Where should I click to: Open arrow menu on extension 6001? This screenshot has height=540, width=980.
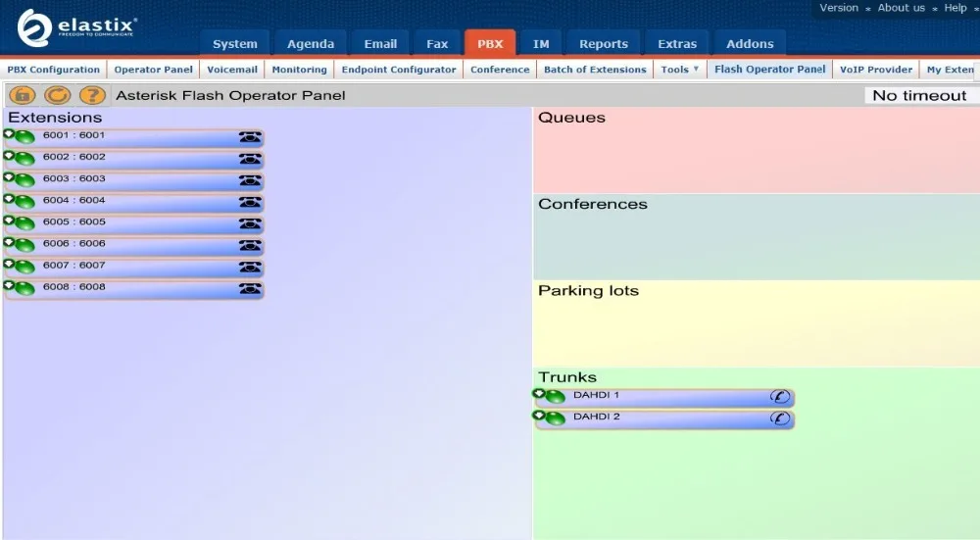pyautogui.click(x=9, y=133)
